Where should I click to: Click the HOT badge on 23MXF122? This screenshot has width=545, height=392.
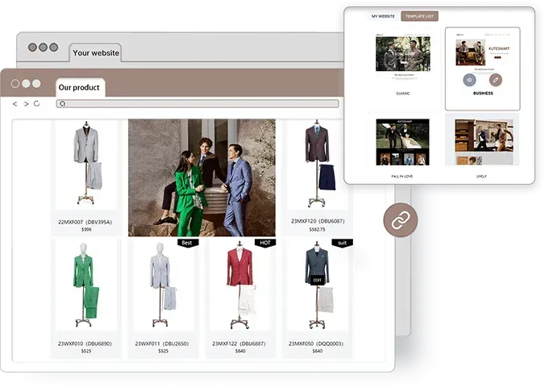[x=265, y=243]
